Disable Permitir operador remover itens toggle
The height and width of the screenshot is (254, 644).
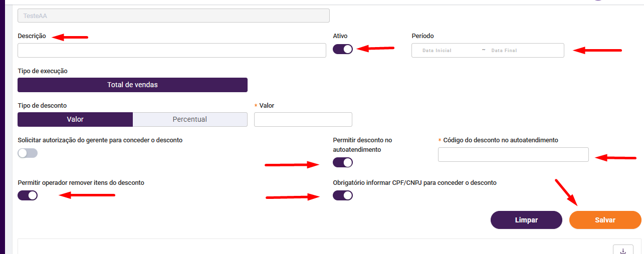tap(28, 195)
